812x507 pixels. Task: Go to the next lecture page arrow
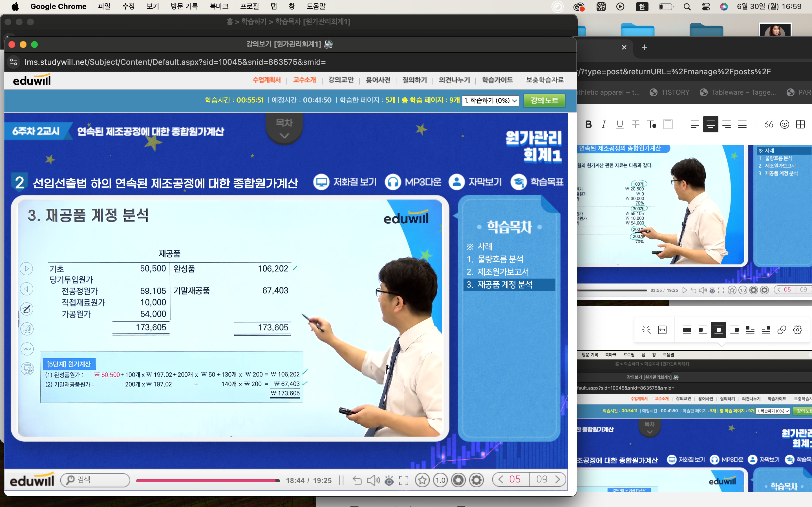(x=558, y=479)
